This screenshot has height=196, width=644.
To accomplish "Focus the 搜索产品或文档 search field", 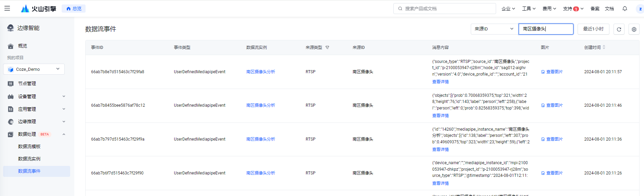I will tap(445, 9).
